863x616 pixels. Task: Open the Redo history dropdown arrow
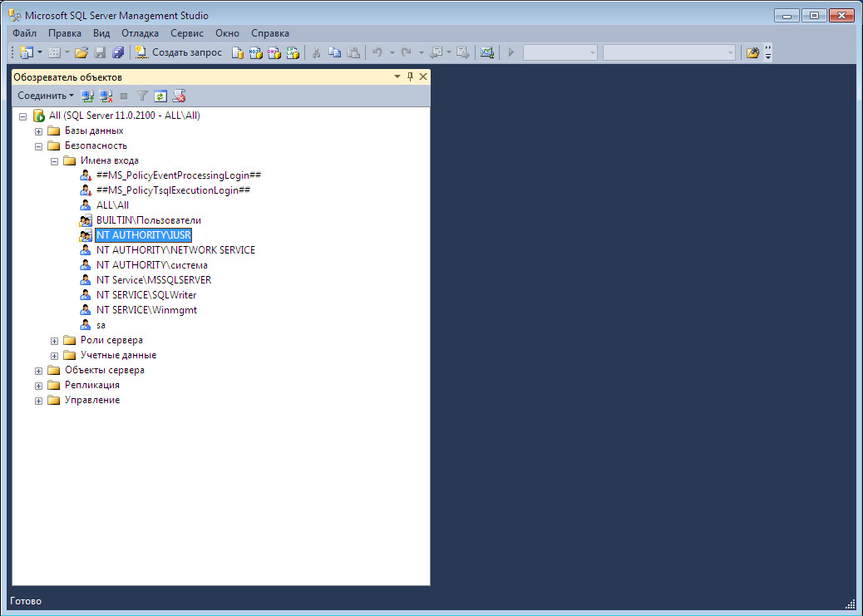tap(421, 52)
